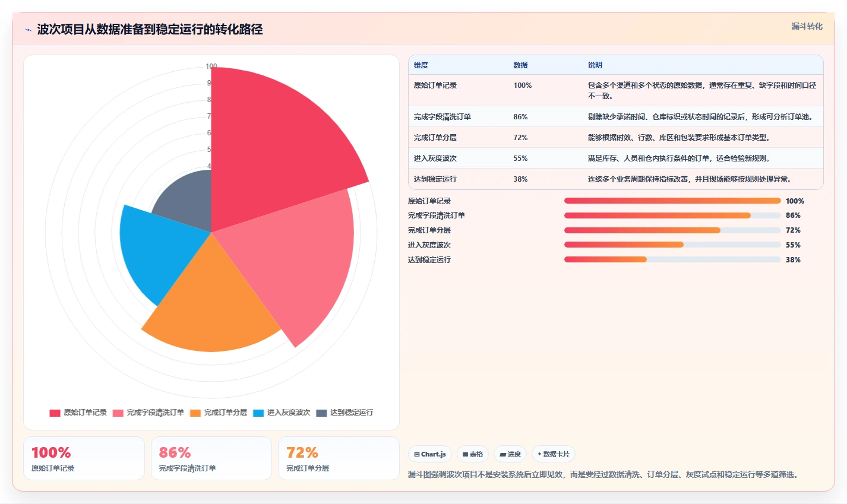
Task: Click the 进入灰度波次 progress row label
Action: click(x=429, y=245)
